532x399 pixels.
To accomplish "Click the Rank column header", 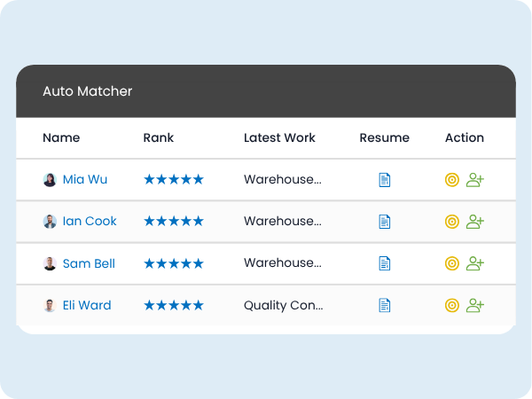I will click(x=159, y=137).
